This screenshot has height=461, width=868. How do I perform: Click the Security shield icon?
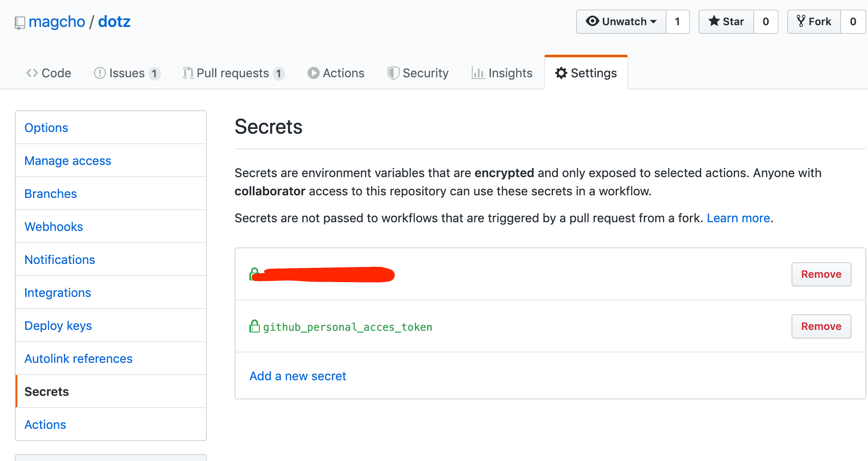[x=393, y=73]
